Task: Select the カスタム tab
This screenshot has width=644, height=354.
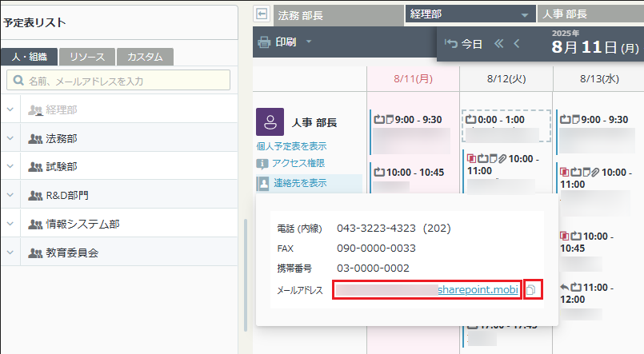Action: click(145, 57)
